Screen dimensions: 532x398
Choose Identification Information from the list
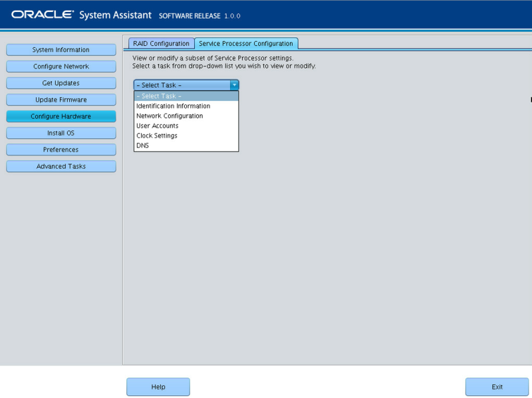click(186, 106)
